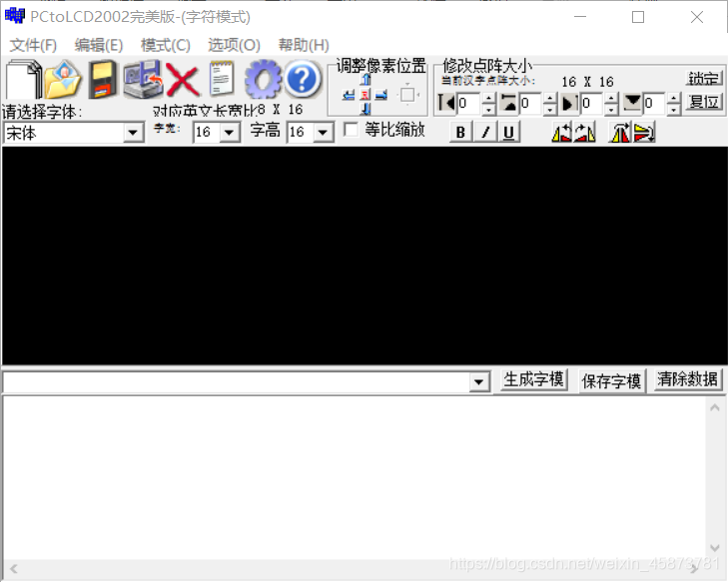Toggle Bold font style

click(x=460, y=132)
